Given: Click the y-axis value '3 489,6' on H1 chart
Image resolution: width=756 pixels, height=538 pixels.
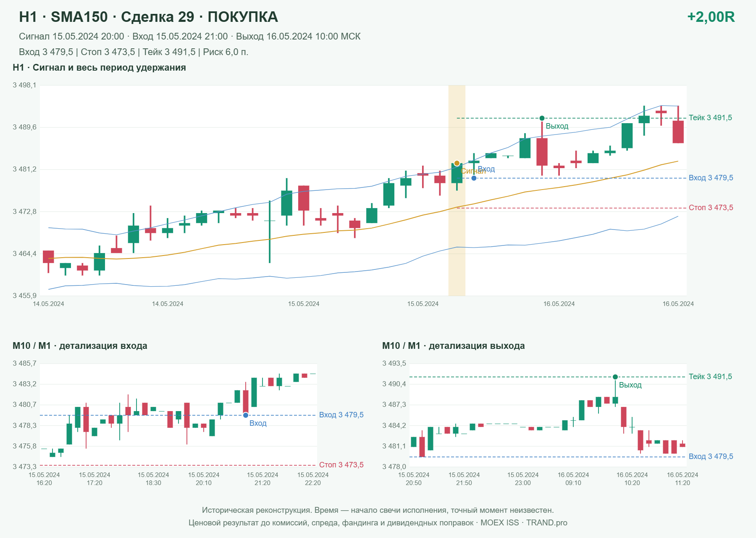Looking at the screenshot, I should tap(24, 127).
